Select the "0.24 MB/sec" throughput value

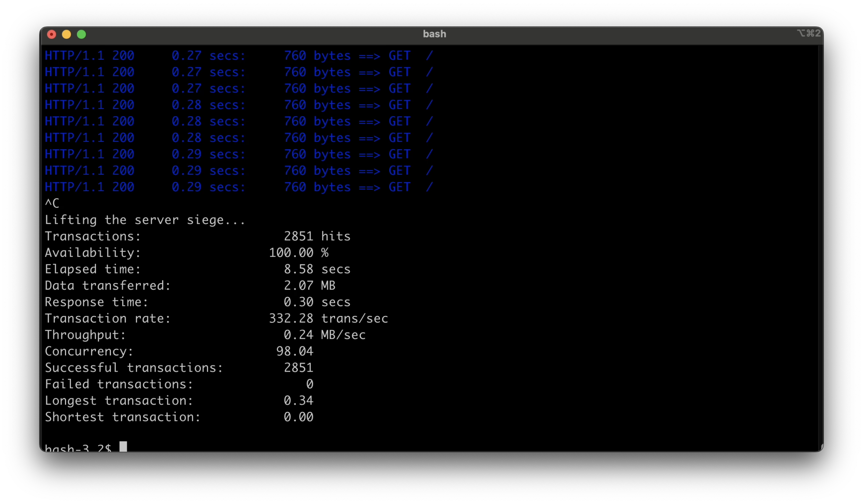pyautogui.click(x=325, y=335)
